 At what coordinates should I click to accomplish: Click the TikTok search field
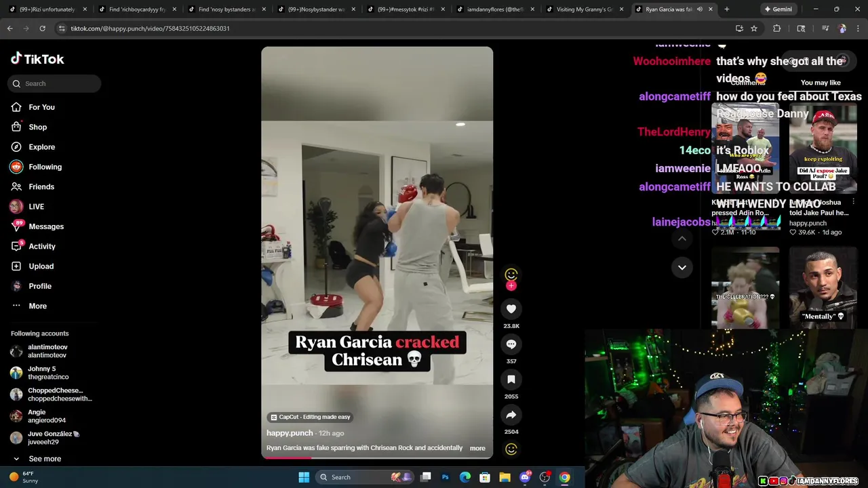pos(55,83)
